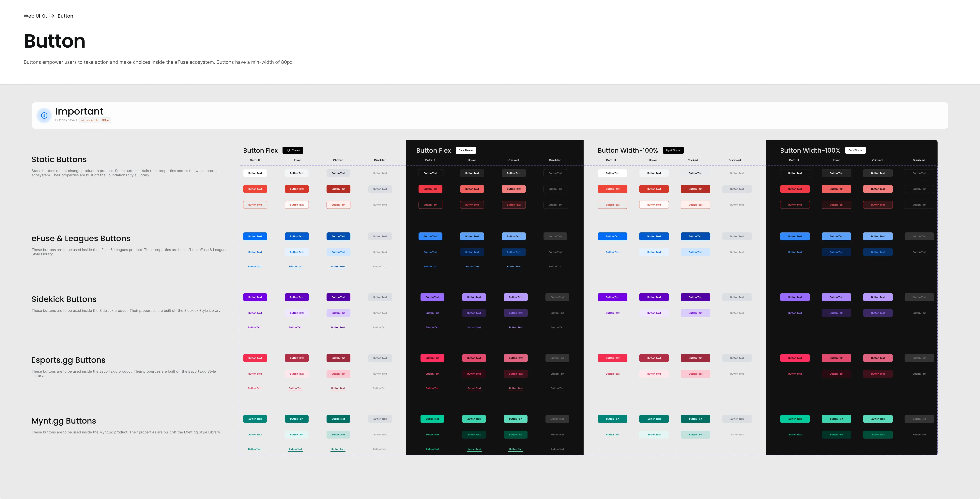Click the Dark Theme badge beside Button Width-100%
This screenshot has height=499, width=980.
click(855, 150)
